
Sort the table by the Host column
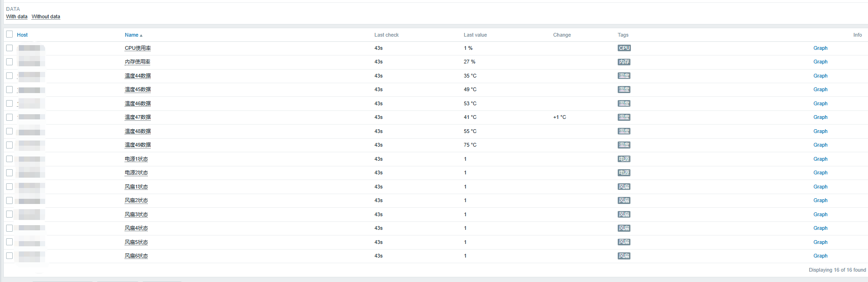pos(22,35)
